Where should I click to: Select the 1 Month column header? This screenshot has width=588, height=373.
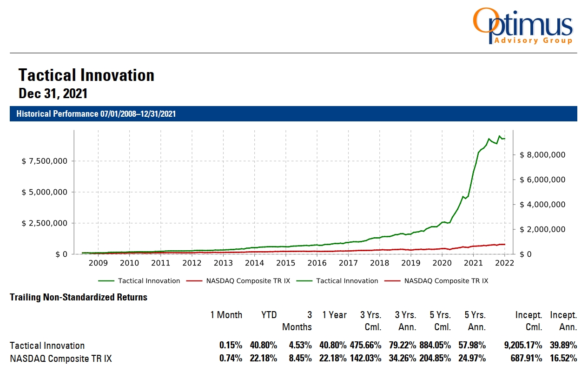[x=226, y=315]
